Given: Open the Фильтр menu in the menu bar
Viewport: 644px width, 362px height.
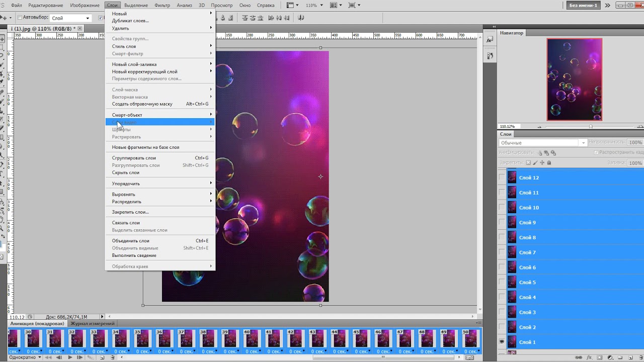Looking at the screenshot, I should [162, 5].
